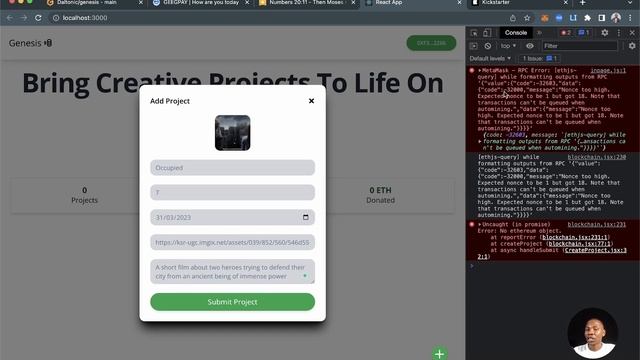This screenshot has width=640, height=360.
Task: Bookmark this page with star icon
Action: point(527,18)
